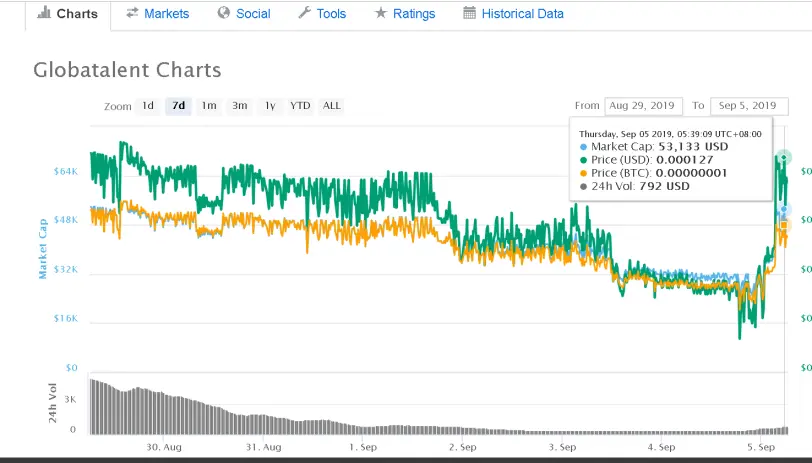This screenshot has width=812, height=463.
Task: Open the Social tab
Action: (x=244, y=14)
